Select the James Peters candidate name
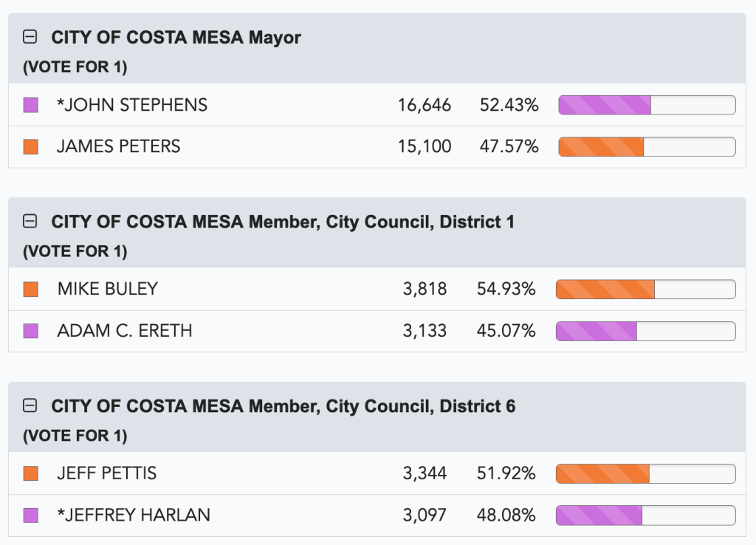Viewport: 756px width, 545px height. (x=119, y=146)
